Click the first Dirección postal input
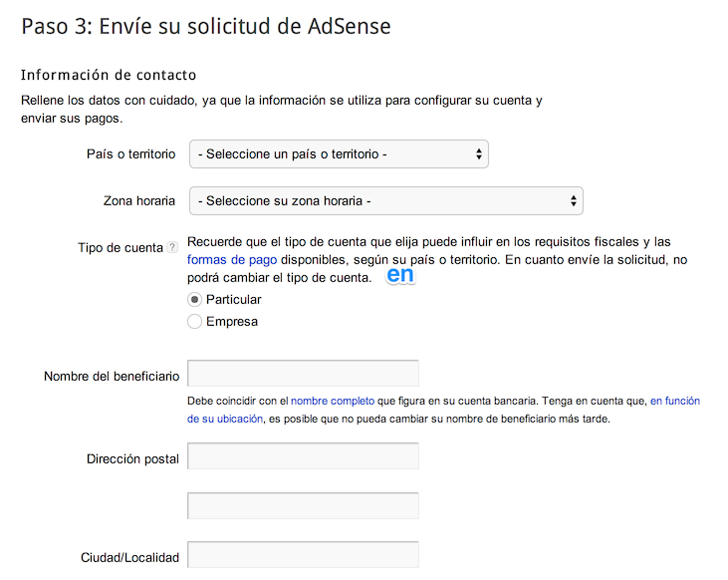This screenshot has width=728, height=580. [303, 456]
